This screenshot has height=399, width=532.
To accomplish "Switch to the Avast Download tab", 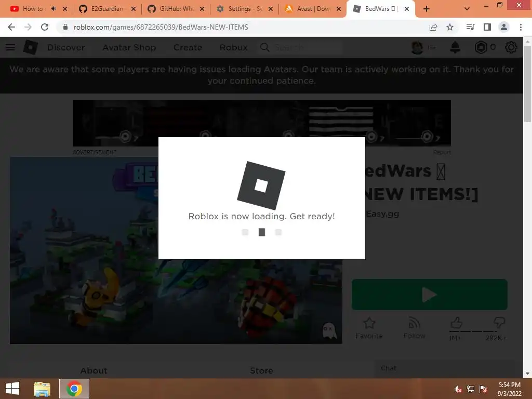I will 313,9.
